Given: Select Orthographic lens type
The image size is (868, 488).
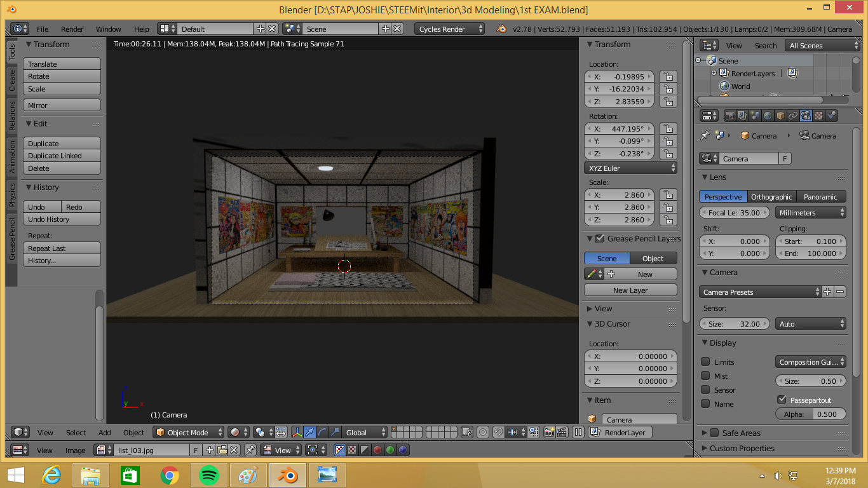Looking at the screenshot, I should (771, 197).
